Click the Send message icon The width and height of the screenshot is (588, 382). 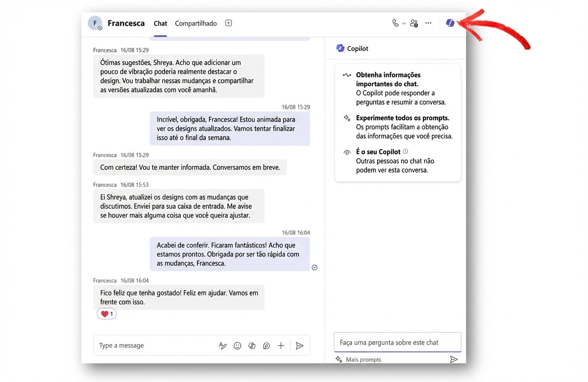[300, 345]
